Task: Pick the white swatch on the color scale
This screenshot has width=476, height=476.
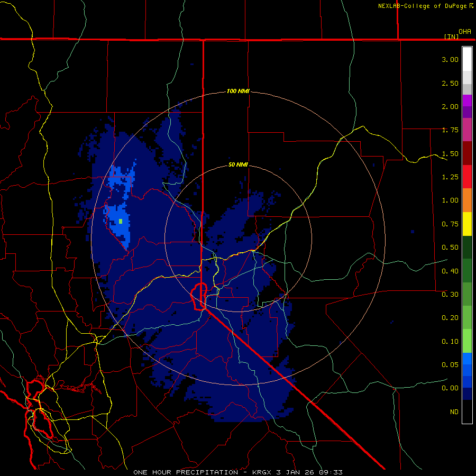Action: pyautogui.click(x=467, y=59)
